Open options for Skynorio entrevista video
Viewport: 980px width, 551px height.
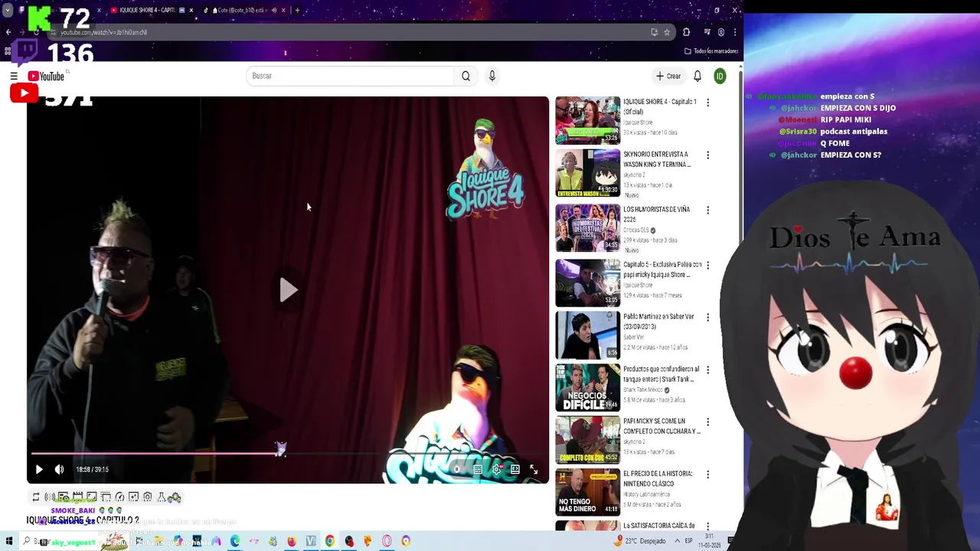click(x=707, y=155)
